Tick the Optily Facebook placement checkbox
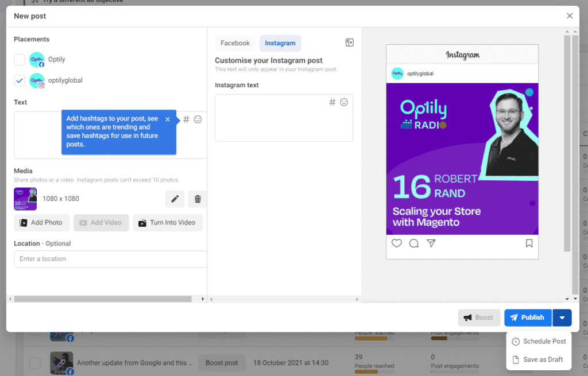The height and width of the screenshot is (376, 588). click(x=20, y=59)
